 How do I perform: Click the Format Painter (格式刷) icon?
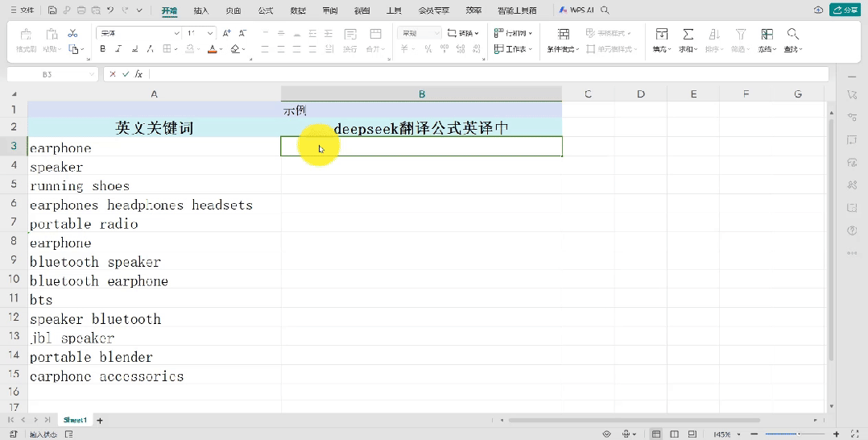click(26, 35)
